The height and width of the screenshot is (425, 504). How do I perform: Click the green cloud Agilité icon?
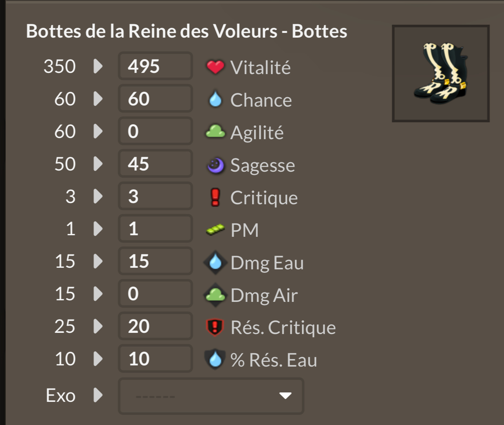tap(215, 132)
